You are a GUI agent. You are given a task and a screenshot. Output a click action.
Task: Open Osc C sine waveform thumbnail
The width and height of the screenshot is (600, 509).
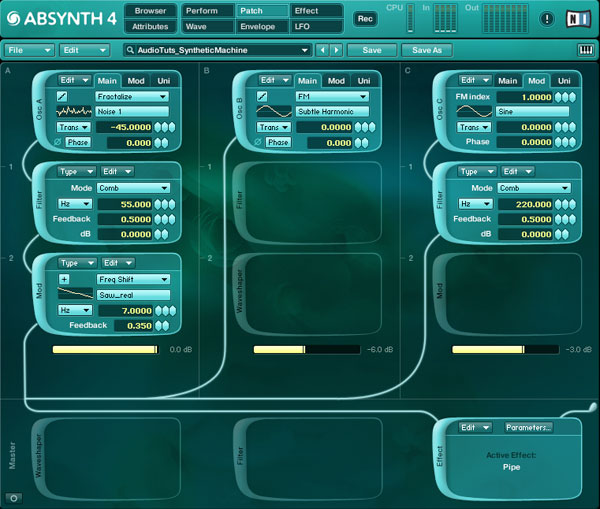(x=474, y=111)
